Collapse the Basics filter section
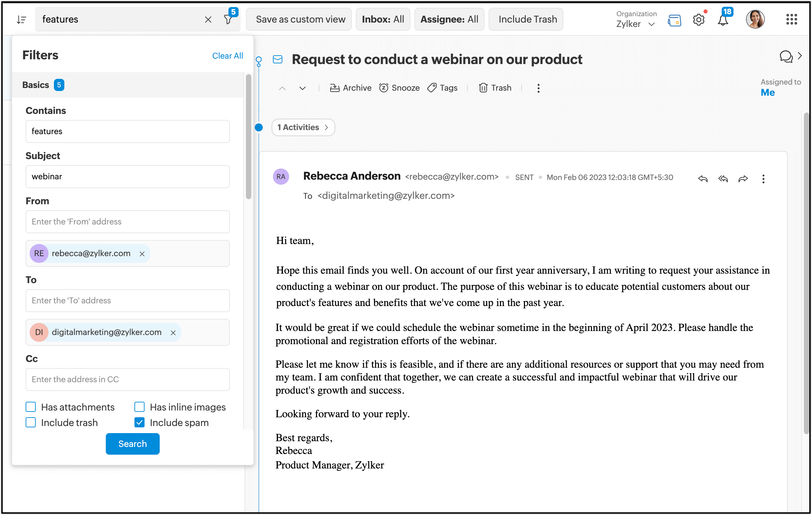 click(x=127, y=85)
